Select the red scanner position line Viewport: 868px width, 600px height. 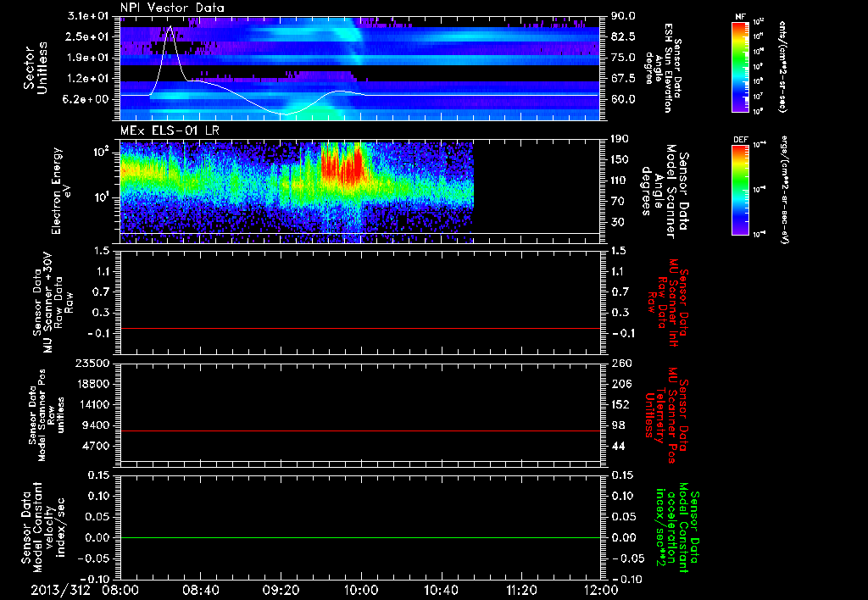360,431
